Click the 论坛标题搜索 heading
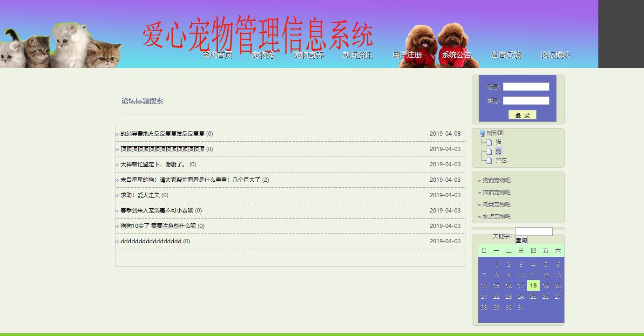The height and width of the screenshot is (336, 644). [x=142, y=101]
